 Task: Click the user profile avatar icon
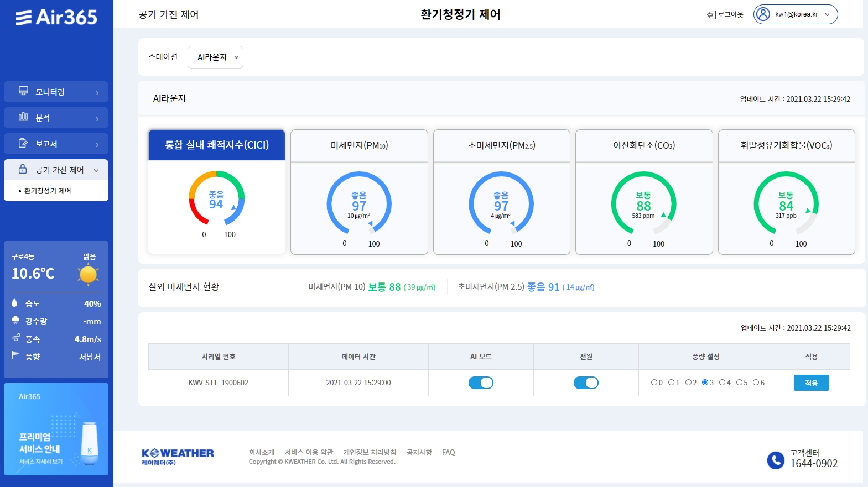(x=763, y=14)
